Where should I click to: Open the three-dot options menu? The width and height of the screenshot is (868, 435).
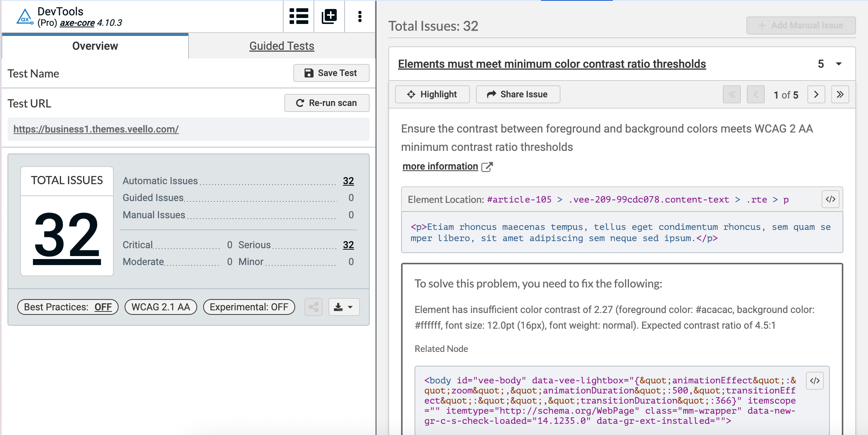click(x=360, y=16)
